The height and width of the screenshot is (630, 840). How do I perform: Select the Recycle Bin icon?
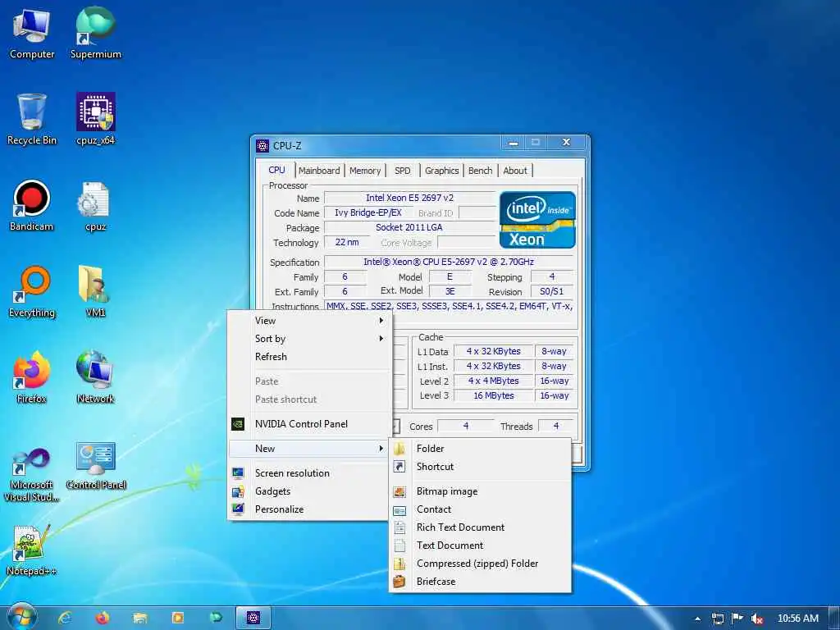(x=32, y=120)
